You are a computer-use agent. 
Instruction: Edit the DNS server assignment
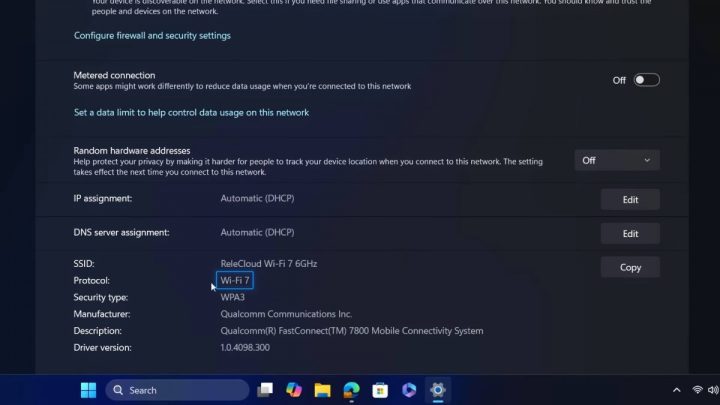click(630, 234)
